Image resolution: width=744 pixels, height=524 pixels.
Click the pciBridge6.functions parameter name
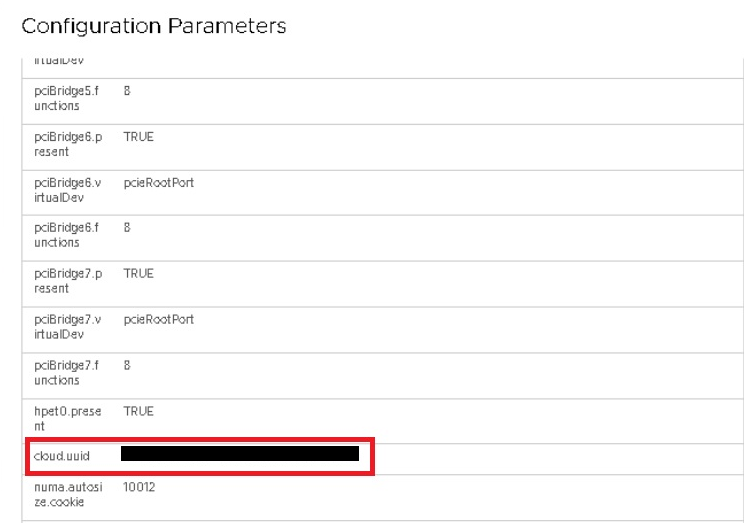pyautogui.click(x=66, y=235)
